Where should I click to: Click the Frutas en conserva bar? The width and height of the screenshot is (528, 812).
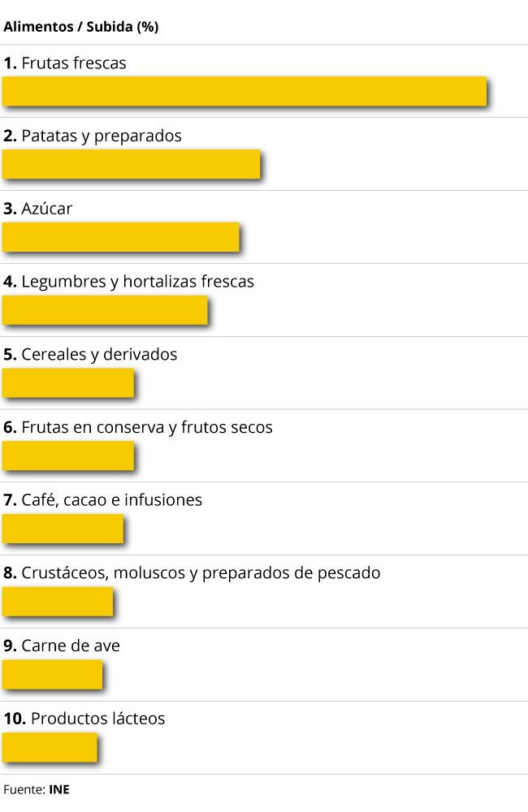click(67, 456)
